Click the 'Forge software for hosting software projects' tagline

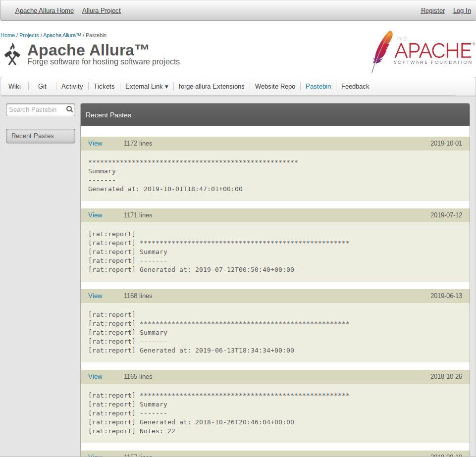pyautogui.click(x=104, y=62)
